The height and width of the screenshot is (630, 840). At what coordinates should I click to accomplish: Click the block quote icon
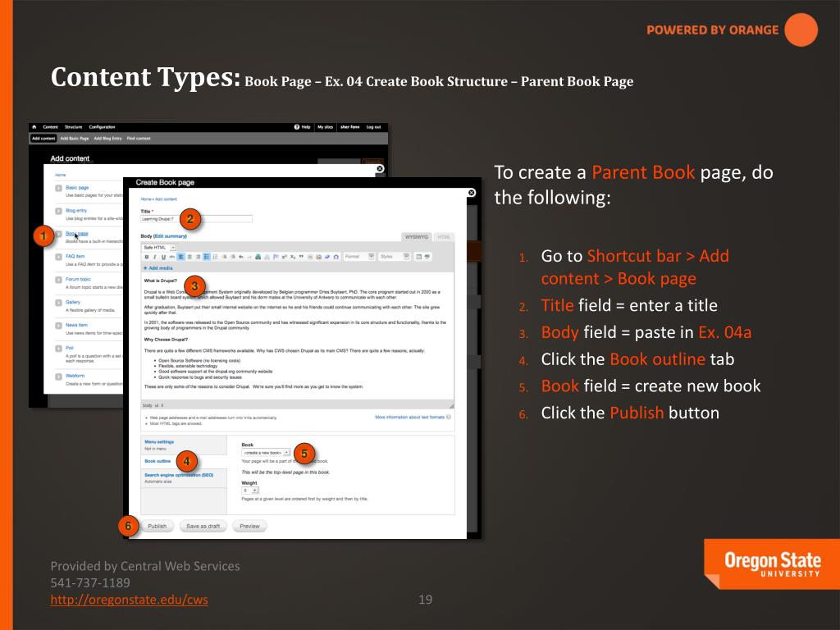coord(301,257)
